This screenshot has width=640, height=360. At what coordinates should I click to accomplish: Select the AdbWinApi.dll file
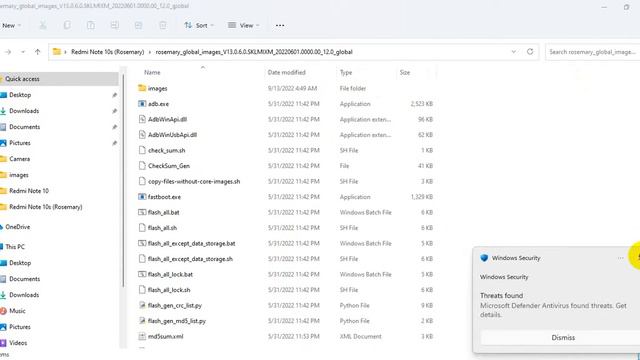coord(167,119)
